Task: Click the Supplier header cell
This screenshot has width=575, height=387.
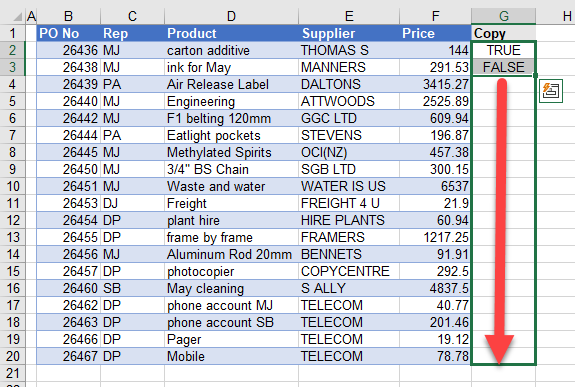Action: [349, 33]
